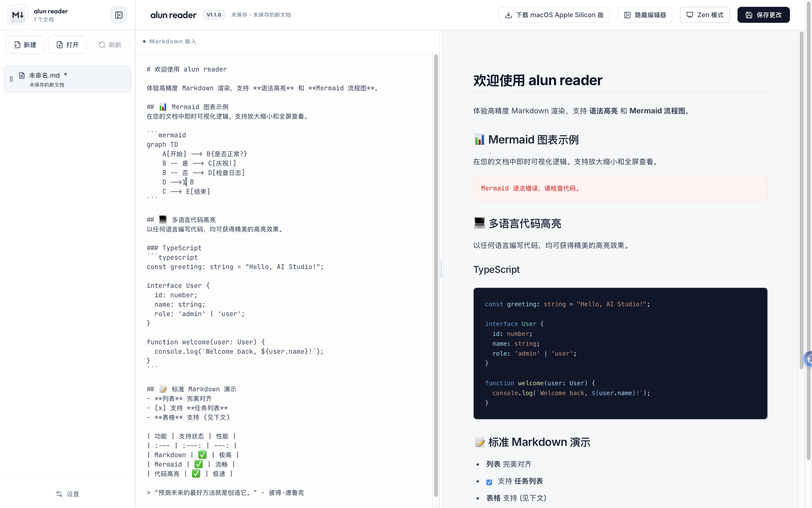812x508 pixels.
Task: Click the TypeScript code block in preview
Action: (620, 353)
